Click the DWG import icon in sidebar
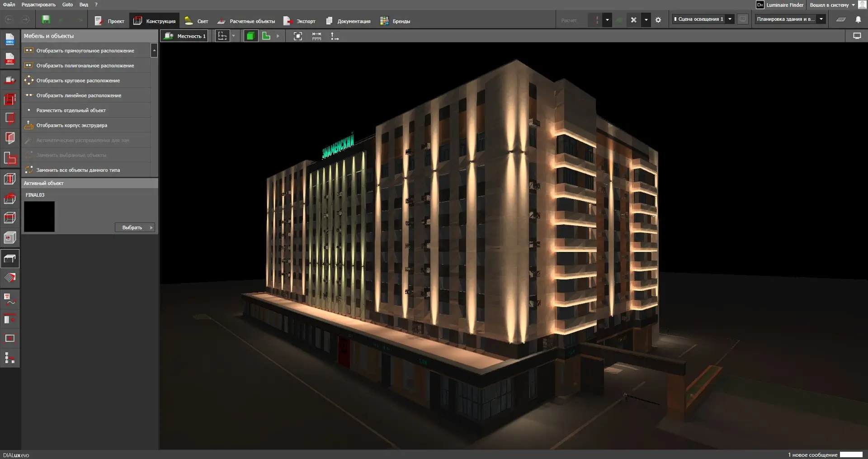The height and width of the screenshot is (459, 868). 10,40
